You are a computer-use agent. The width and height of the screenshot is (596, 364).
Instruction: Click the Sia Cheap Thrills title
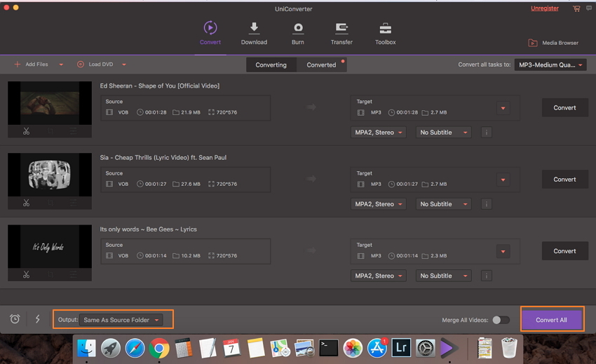tap(163, 158)
